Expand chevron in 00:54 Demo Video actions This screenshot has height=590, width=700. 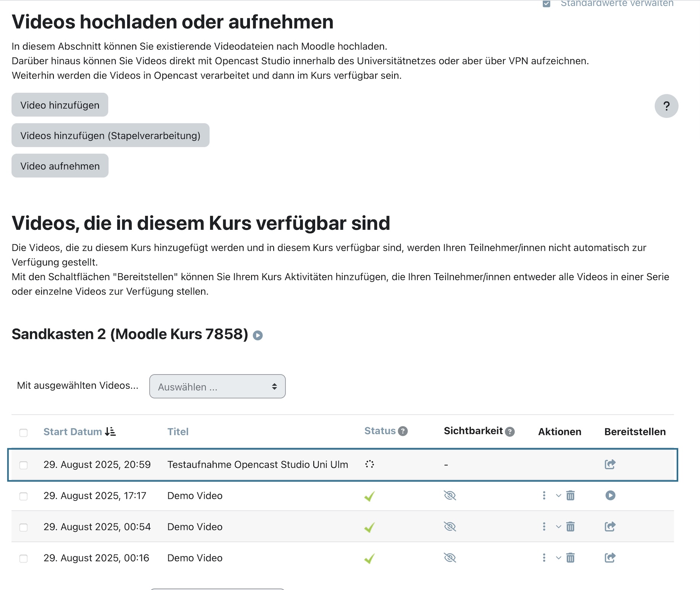click(x=558, y=527)
